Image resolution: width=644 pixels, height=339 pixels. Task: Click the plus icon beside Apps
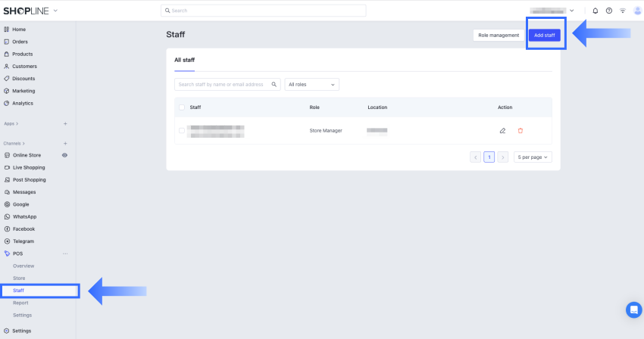coord(65,123)
